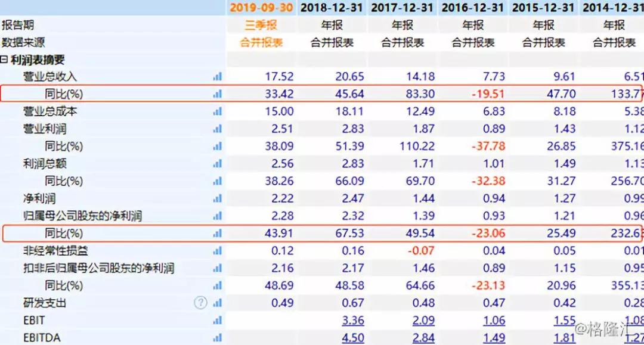Open the 2016 EBIT value 1.06 link
The image size is (644, 345).
(494, 321)
